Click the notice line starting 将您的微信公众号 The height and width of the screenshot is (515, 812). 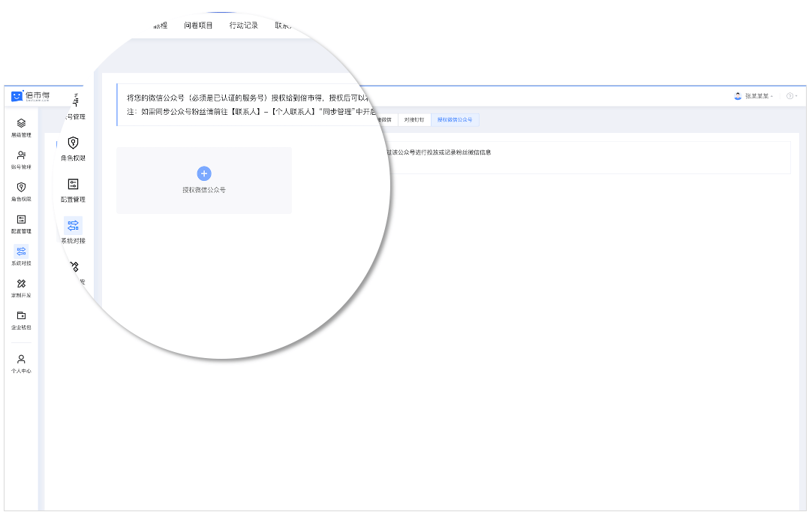click(248, 98)
